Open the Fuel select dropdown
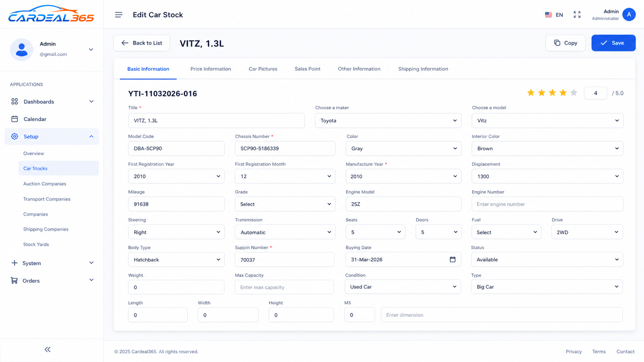The width and height of the screenshot is (644, 362). point(506,232)
